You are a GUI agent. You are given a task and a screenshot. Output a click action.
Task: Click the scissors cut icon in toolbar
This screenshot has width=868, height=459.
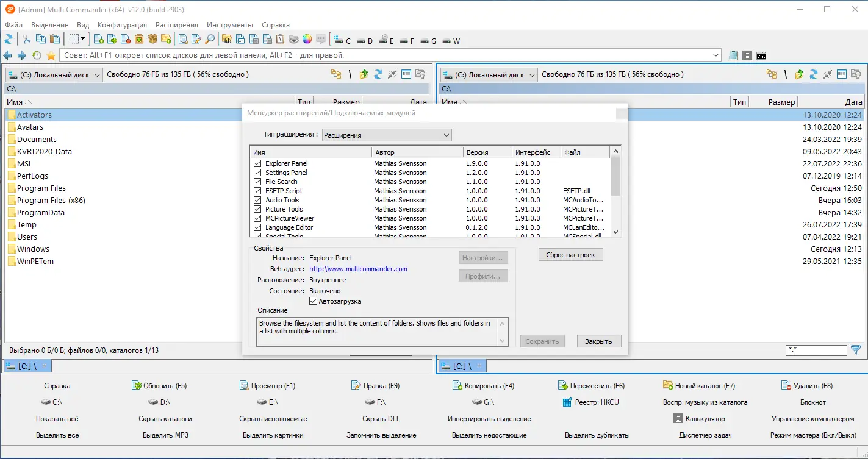pyautogui.click(x=27, y=40)
